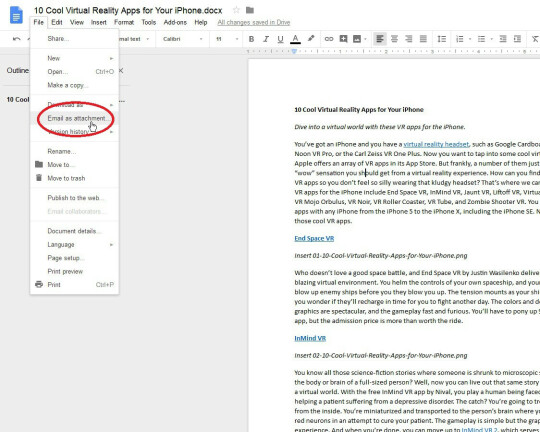Select Make a copy
Screen dimensions: 540x432
[74, 85]
